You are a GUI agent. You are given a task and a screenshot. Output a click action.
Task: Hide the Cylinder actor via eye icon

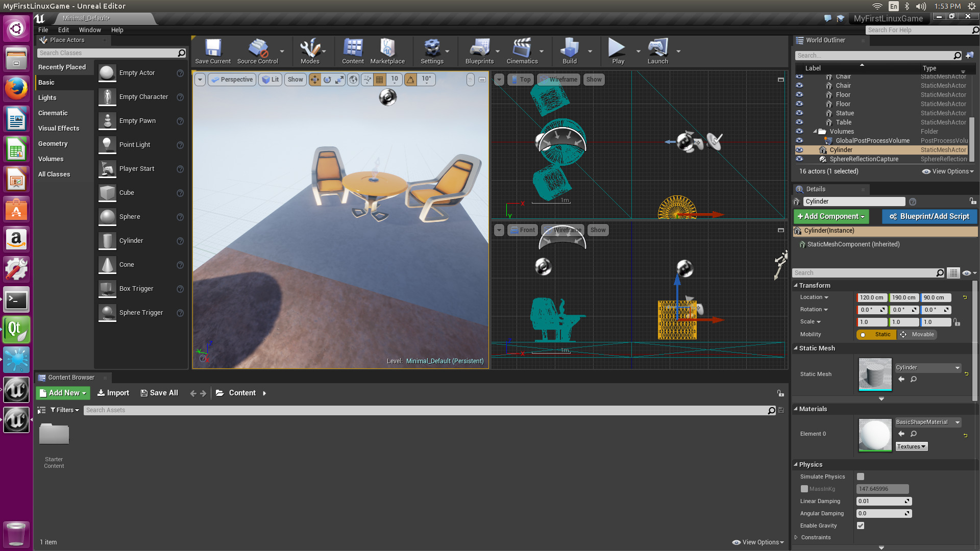(799, 150)
